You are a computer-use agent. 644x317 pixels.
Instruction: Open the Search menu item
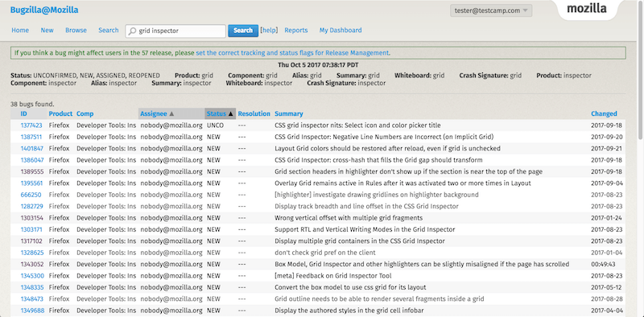109,30
